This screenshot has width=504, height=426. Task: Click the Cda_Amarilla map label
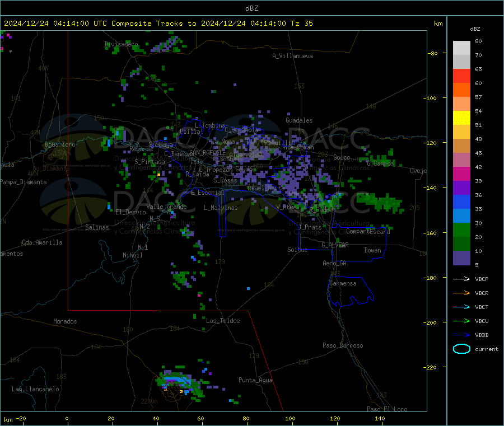click(42, 242)
